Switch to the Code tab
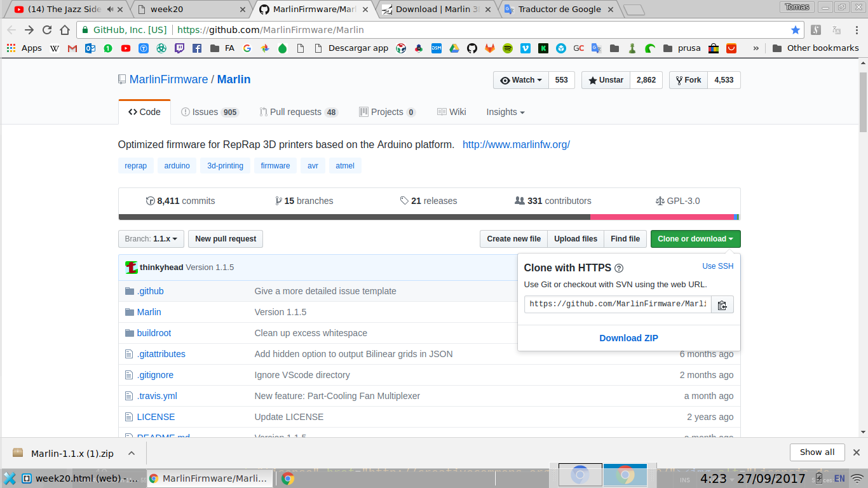 (x=144, y=112)
